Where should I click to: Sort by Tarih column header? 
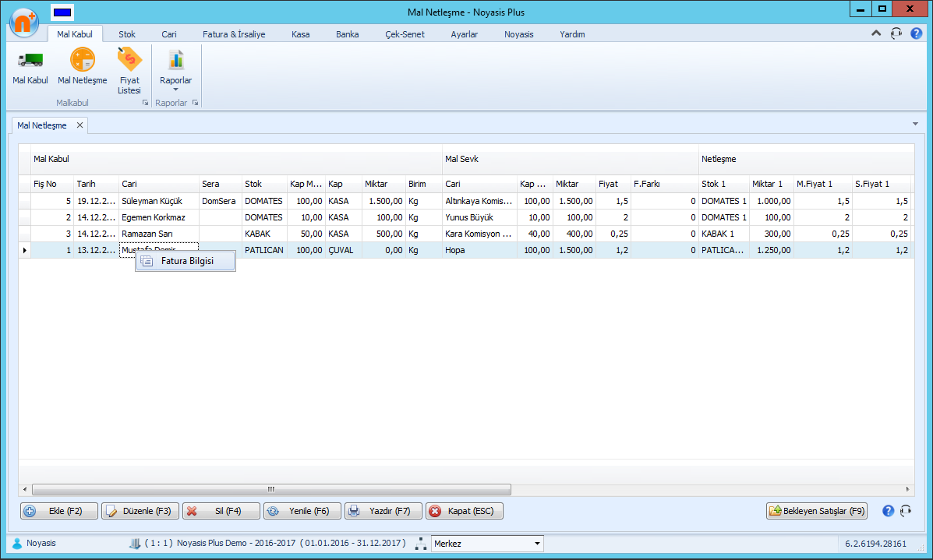pos(97,184)
